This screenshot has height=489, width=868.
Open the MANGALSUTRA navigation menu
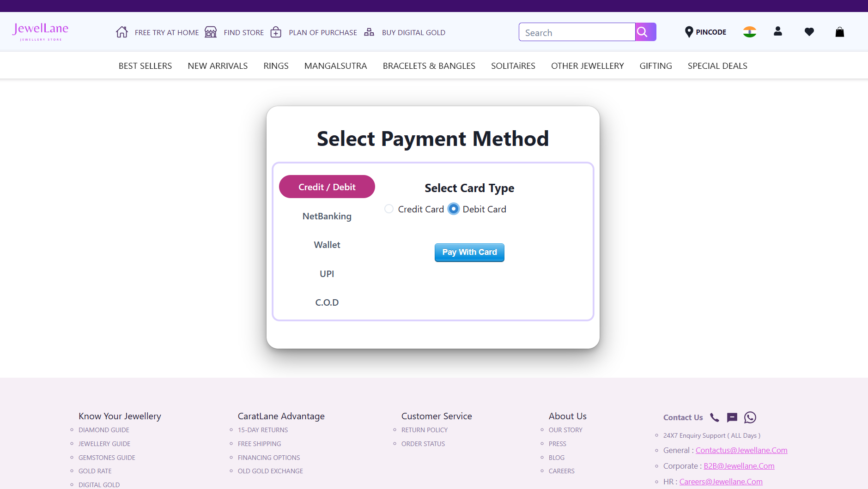(x=335, y=66)
